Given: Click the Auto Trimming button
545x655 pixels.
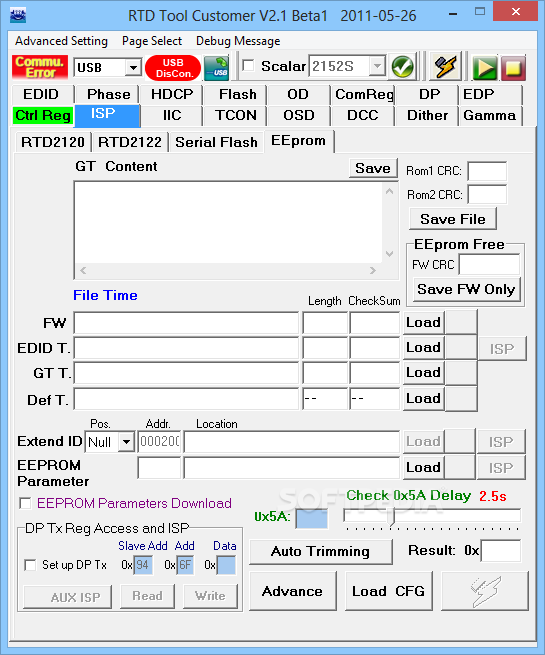Looking at the screenshot, I should coord(321,551).
